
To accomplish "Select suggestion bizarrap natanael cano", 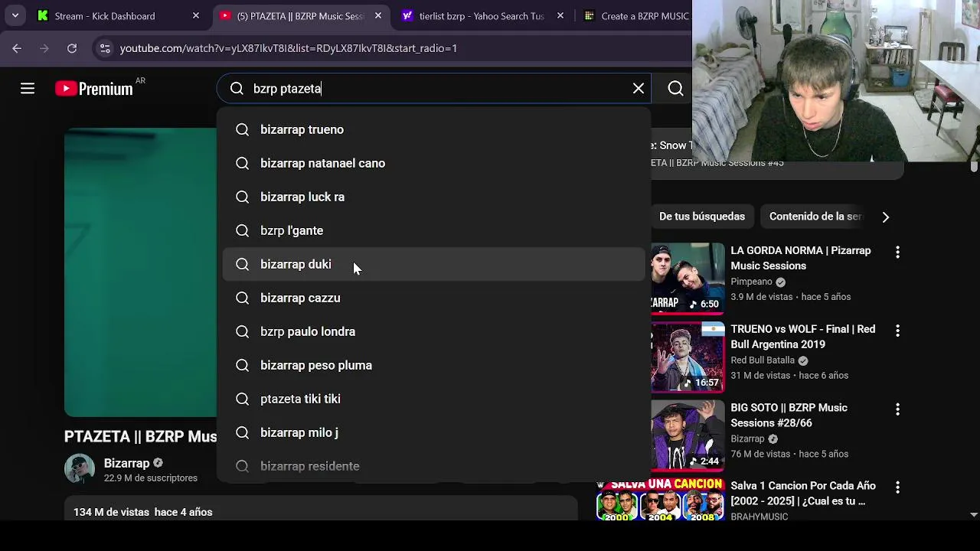I will click(434, 163).
